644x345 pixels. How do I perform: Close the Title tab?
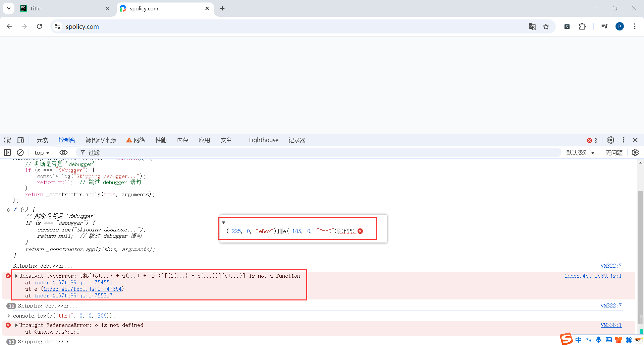pyautogui.click(x=107, y=8)
